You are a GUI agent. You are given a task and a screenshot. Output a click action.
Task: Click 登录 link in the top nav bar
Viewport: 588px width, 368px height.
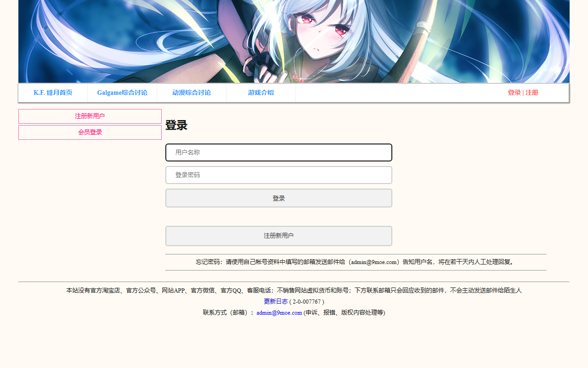(x=514, y=93)
